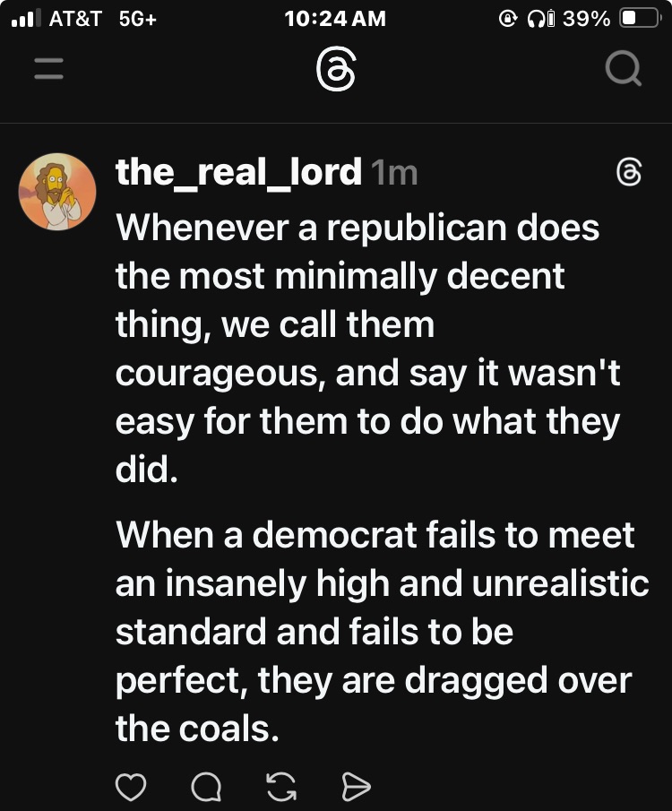Tap the Threads icon beside the post
The image size is (672, 811).
click(x=630, y=172)
